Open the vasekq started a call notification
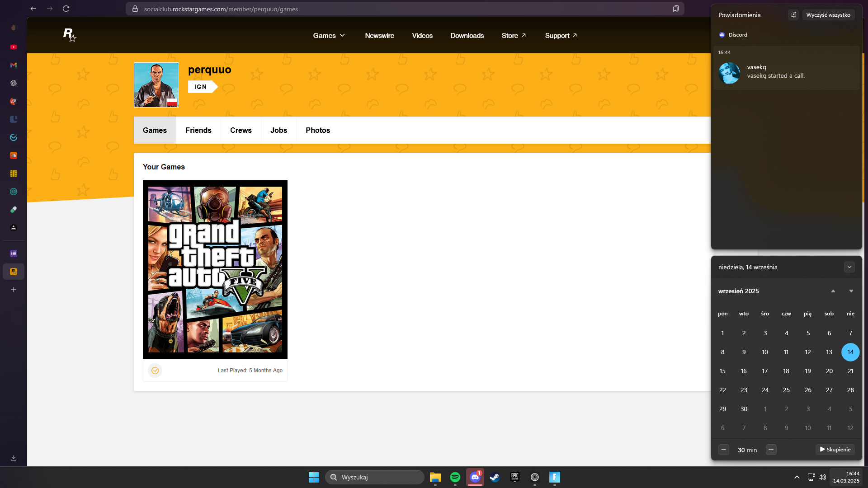868x488 pixels. [x=786, y=68]
